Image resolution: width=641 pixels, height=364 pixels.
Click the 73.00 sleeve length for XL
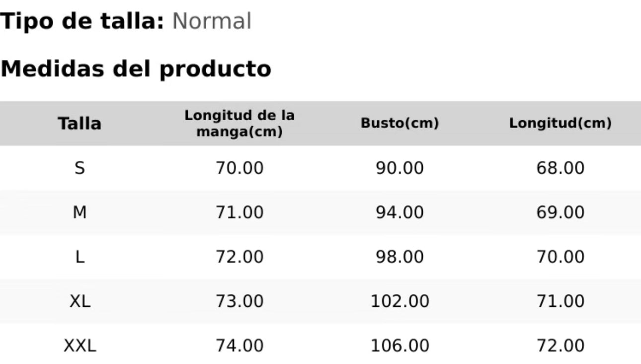240,301
